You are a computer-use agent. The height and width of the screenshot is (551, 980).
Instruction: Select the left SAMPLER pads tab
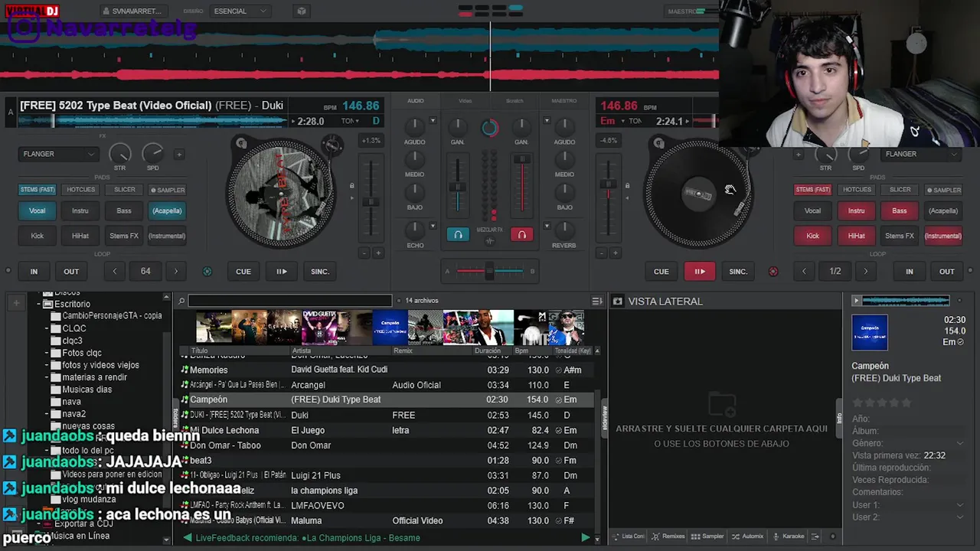click(x=167, y=190)
